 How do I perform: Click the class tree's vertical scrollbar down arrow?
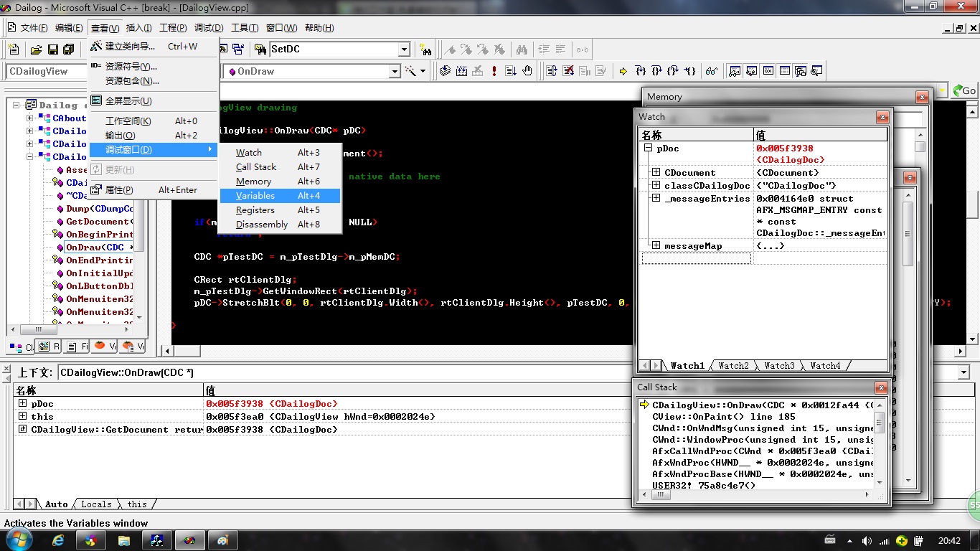(x=139, y=317)
